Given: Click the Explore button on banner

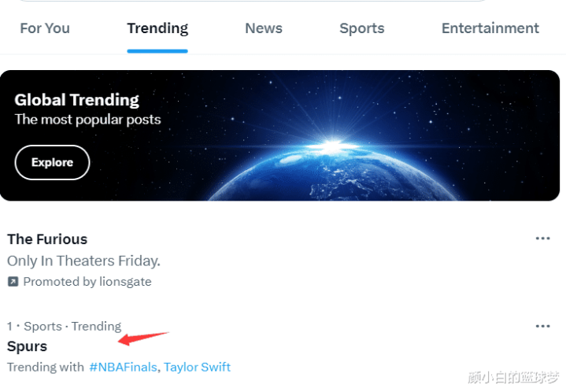Looking at the screenshot, I should click(x=52, y=162).
